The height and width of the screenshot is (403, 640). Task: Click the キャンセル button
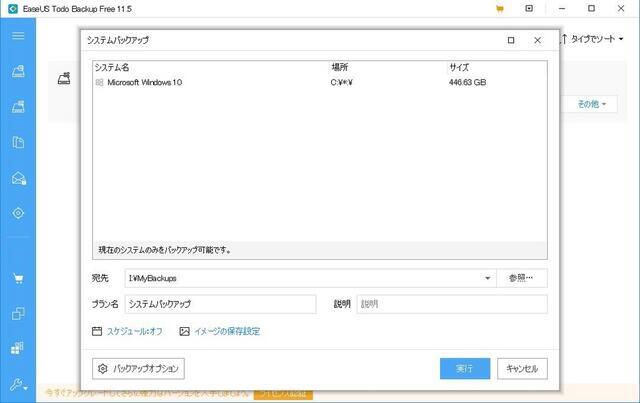pyautogui.click(x=522, y=369)
